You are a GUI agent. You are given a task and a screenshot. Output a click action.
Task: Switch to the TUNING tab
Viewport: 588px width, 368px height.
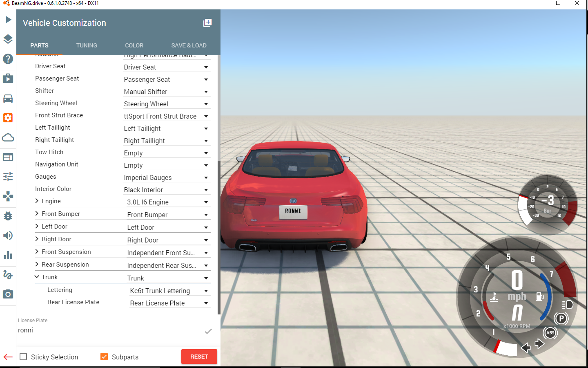coord(87,45)
